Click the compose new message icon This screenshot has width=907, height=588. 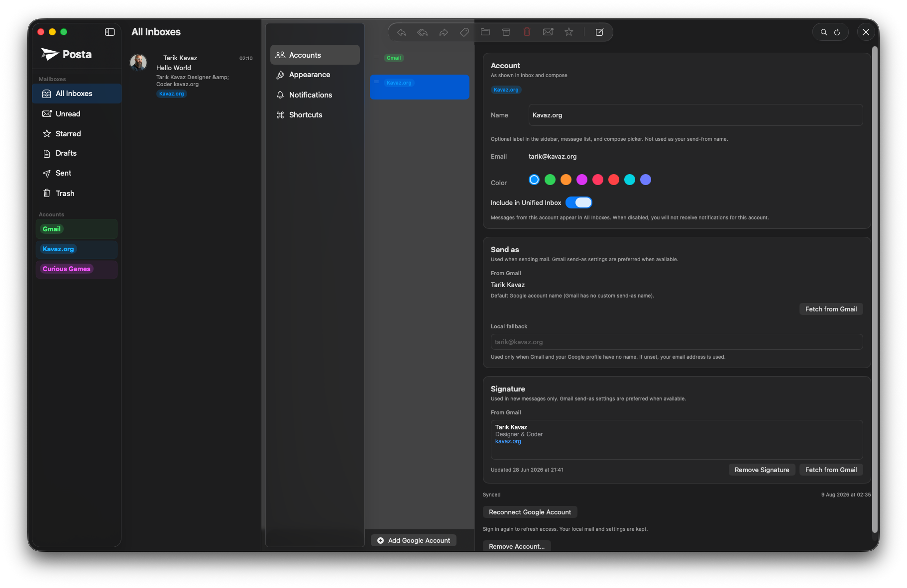click(x=600, y=32)
